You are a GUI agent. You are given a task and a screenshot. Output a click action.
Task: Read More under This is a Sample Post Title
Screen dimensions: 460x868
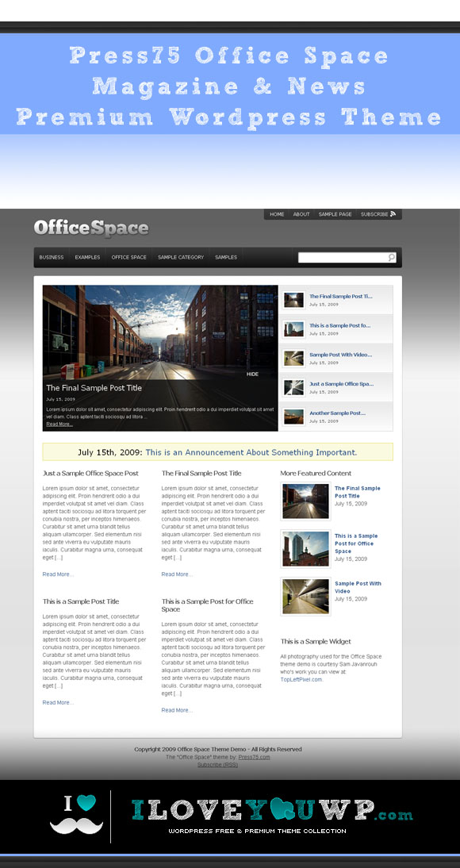click(x=58, y=702)
